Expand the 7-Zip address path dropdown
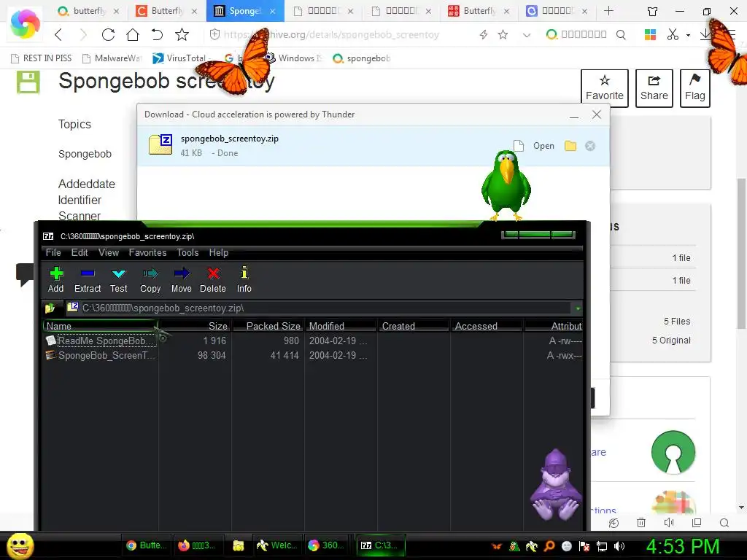This screenshot has width=747, height=560. click(578, 308)
